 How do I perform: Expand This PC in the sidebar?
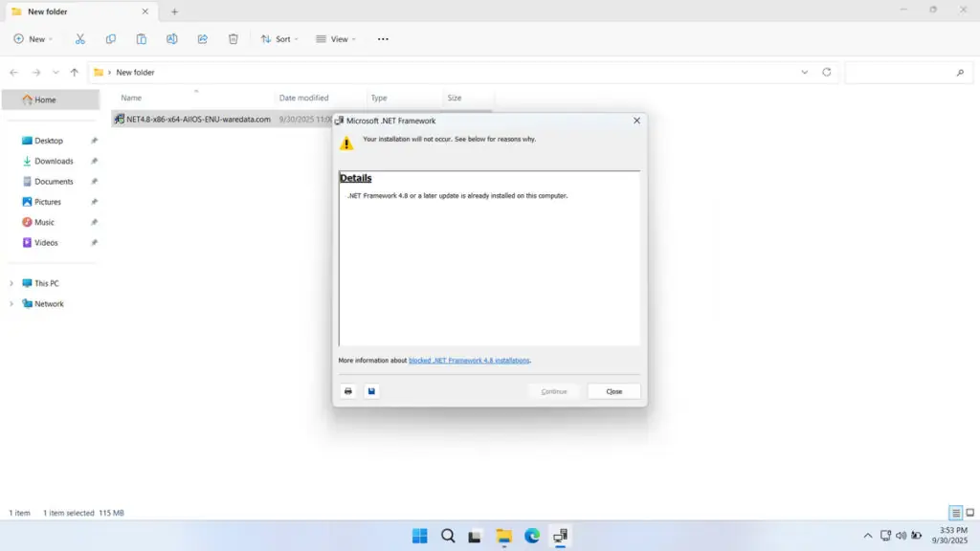(11, 283)
